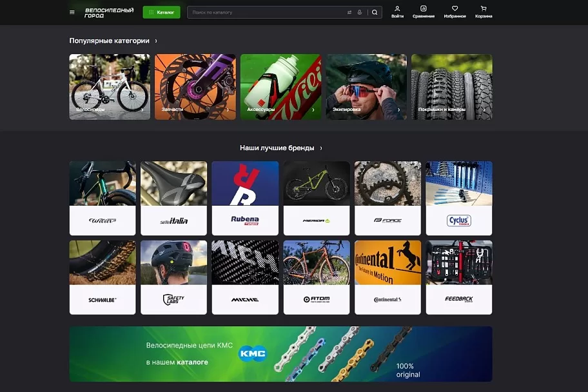Click the search filter settings icon
Viewport: 588px width, 392px height.
[349, 12]
